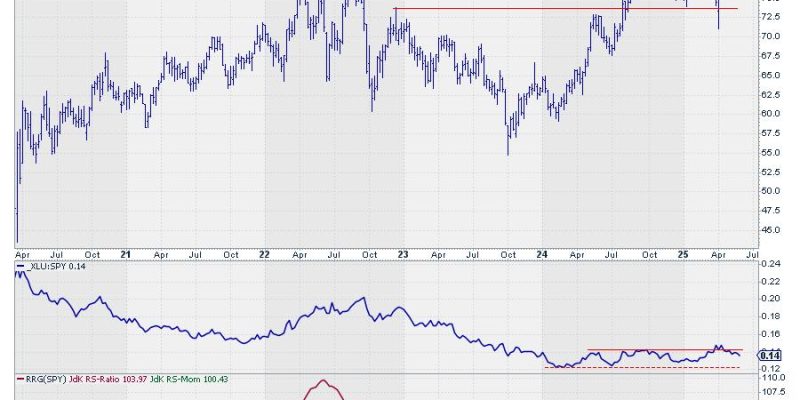Click the year 22 axis label
Viewport: 800px width, 400px height.
(264, 255)
